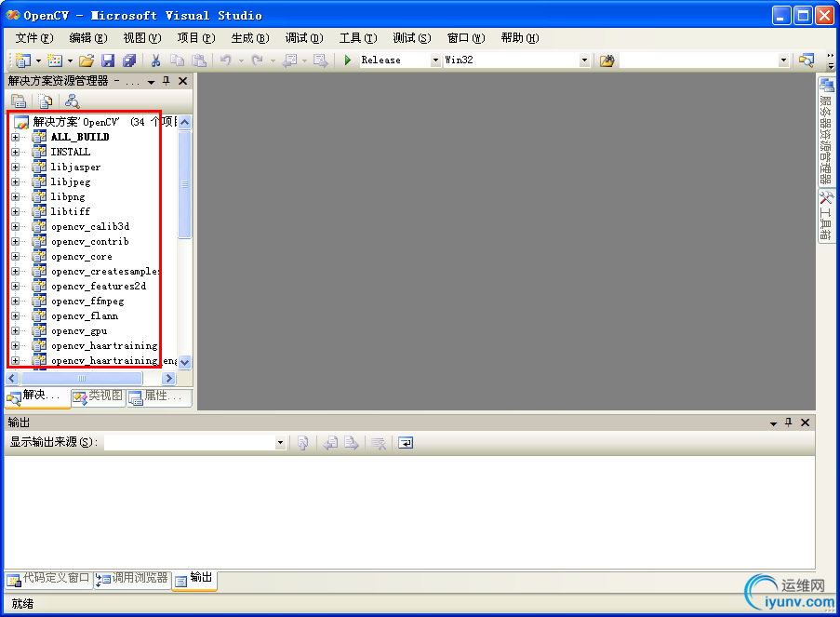This screenshot has height=617, width=840.
Task: Select the 输出 tab at the bottom
Action: 194,579
